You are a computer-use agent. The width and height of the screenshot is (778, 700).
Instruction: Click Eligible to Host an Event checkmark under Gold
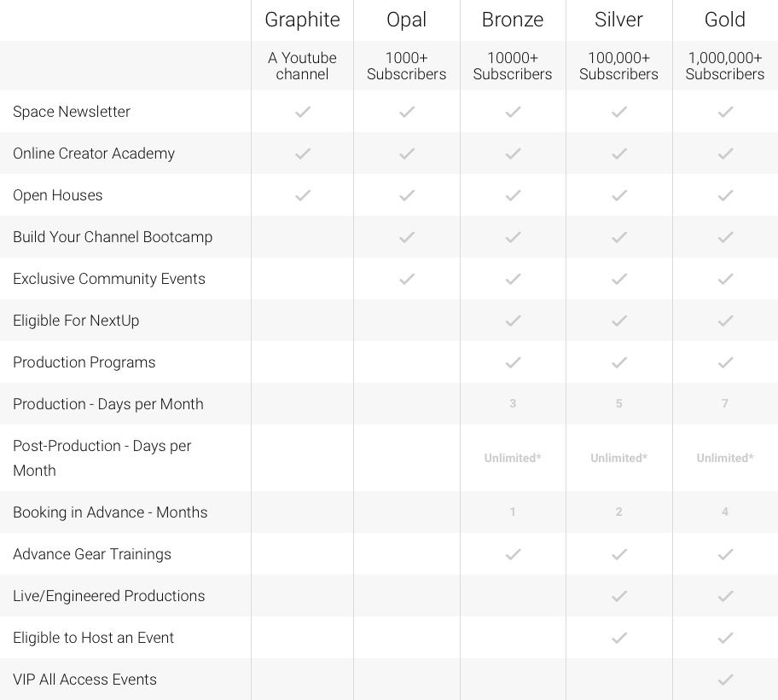click(725, 638)
